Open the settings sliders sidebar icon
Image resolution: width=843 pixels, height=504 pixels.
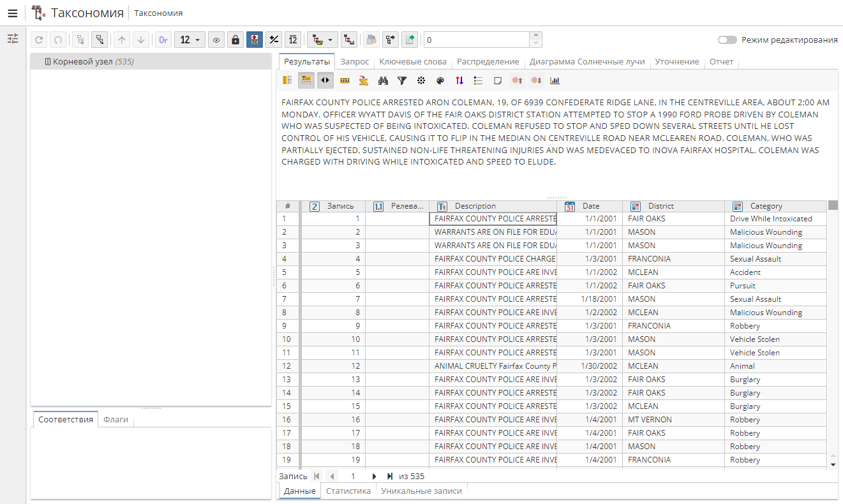pyautogui.click(x=13, y=39)
